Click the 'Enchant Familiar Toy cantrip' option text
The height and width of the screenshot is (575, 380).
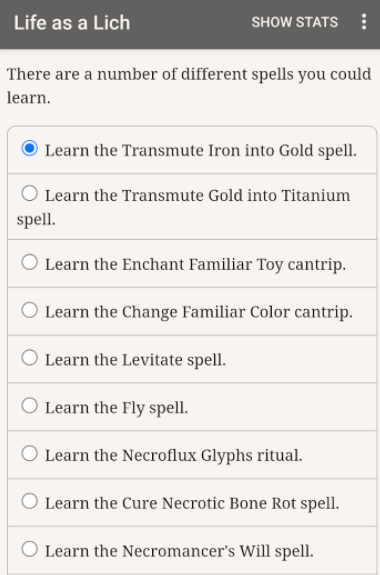point(233,264)
